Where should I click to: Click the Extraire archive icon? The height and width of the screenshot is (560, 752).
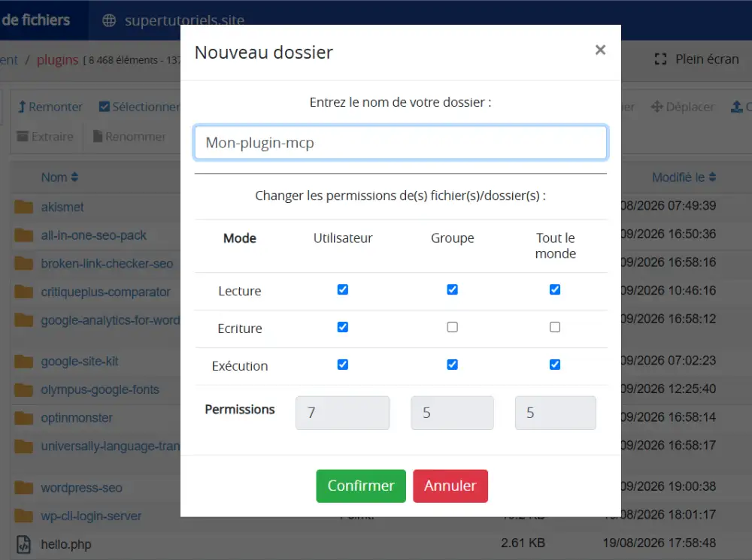[x=22, y=137]
